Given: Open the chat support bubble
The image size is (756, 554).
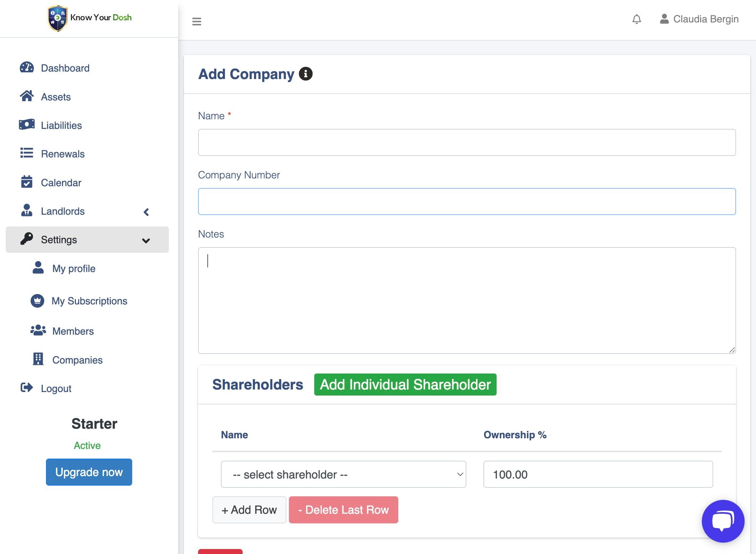Looking at the screenshot, I should pos(723,521).
